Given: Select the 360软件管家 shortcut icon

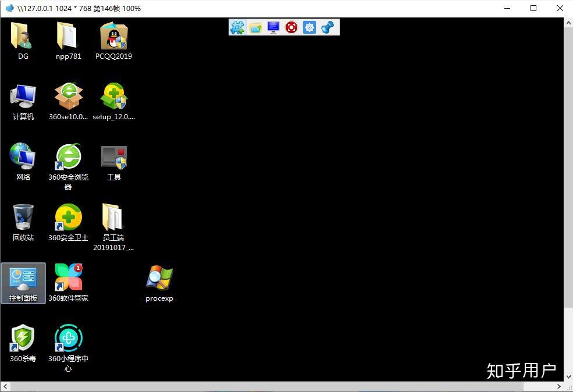Looking at the screenshot, I should click(68, 279).
